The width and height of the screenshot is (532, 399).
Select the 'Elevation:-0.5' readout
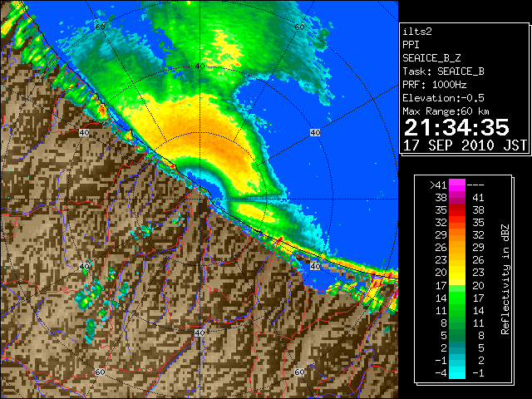443,98
